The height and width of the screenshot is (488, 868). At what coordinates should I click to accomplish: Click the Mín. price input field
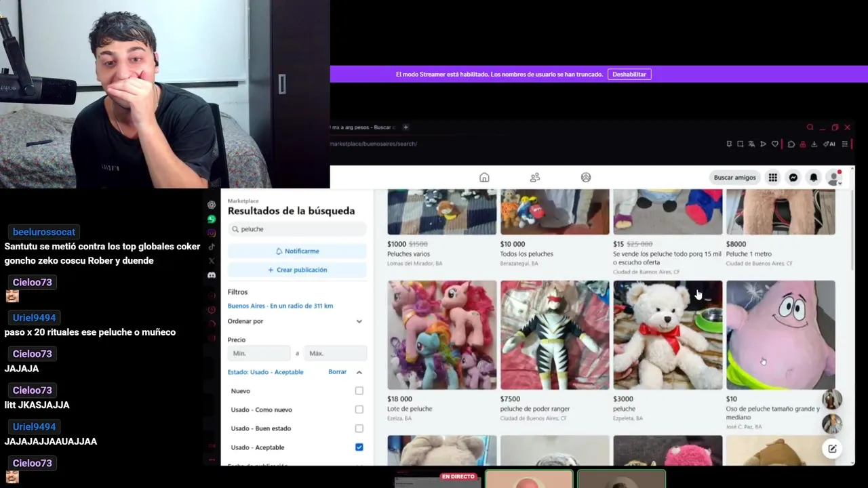pos(259,353)
